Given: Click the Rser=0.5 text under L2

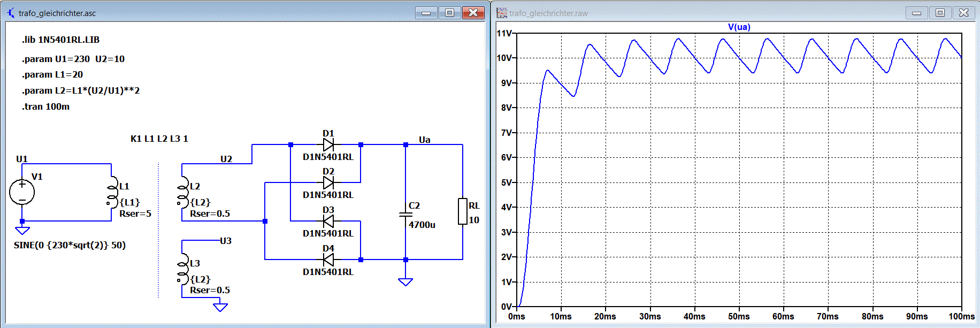Looking at the screenshot, I should 210,213.
